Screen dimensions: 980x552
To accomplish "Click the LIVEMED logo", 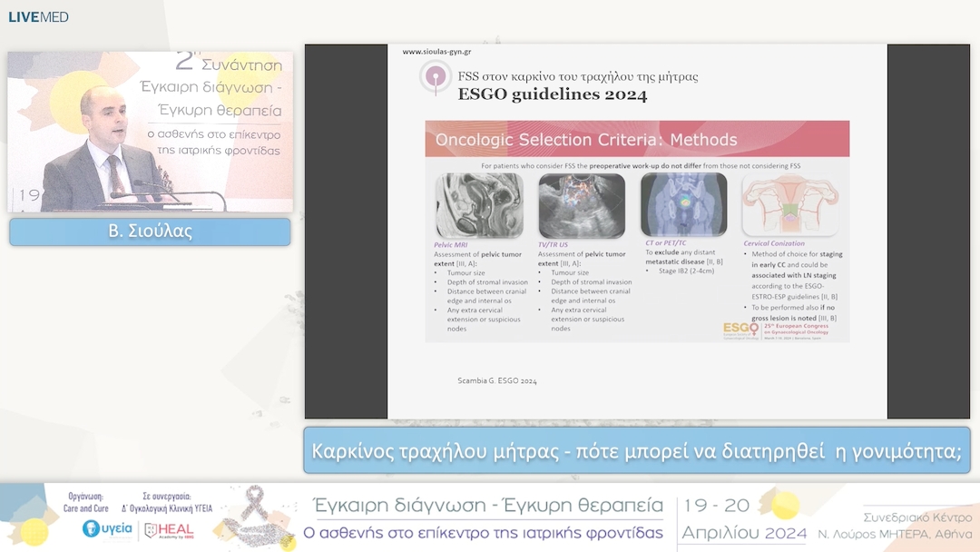I will tap(36, 16).
